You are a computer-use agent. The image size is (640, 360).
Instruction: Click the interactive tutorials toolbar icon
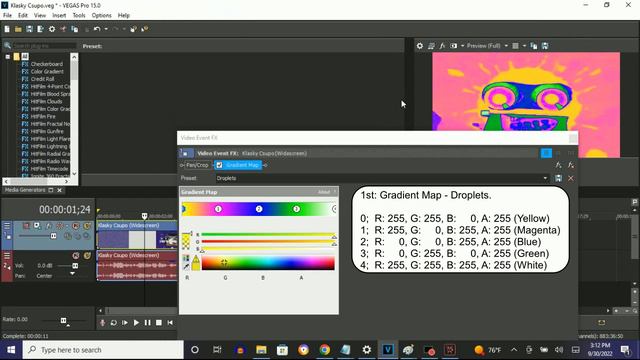click(133, 29)
